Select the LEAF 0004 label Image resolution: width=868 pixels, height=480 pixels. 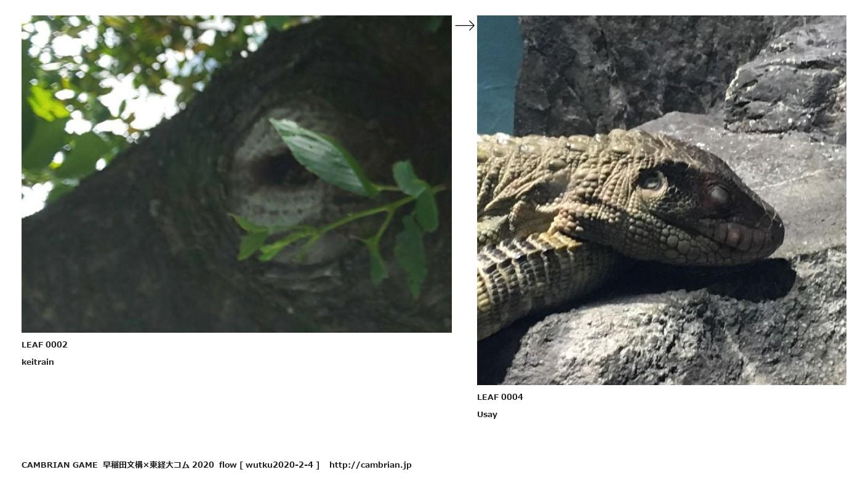click(500, 397)
